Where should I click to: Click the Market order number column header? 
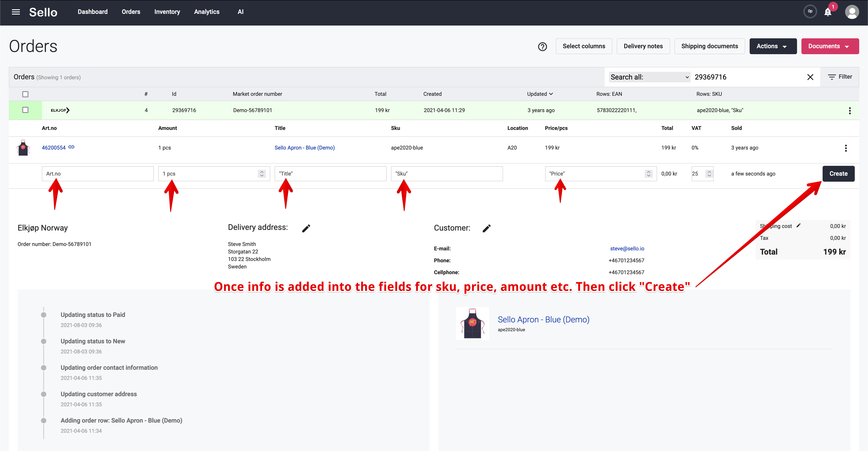click(257, 94)
